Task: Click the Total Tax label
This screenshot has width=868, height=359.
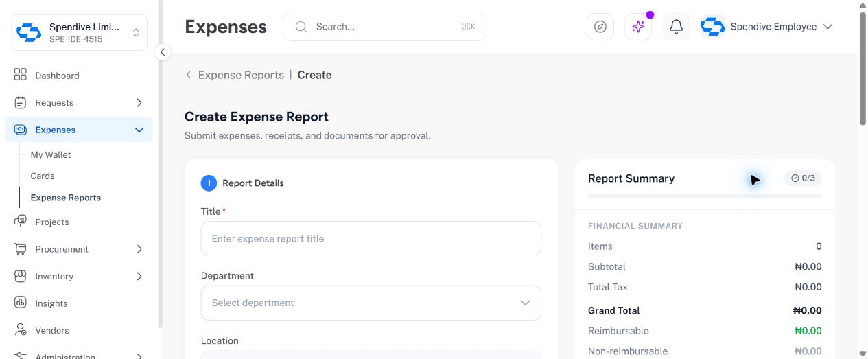Action: (x=608, y=287)
